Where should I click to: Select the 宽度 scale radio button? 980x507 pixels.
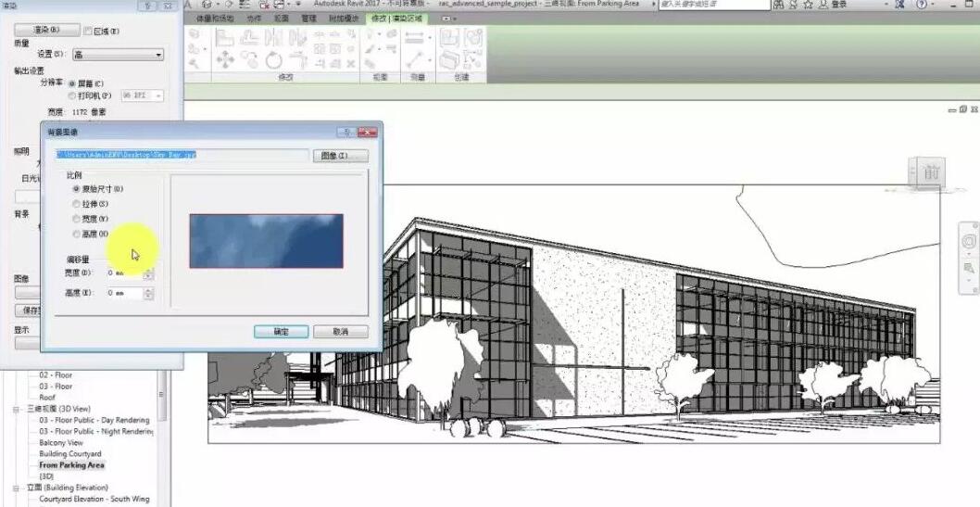(x=77, y=219)
